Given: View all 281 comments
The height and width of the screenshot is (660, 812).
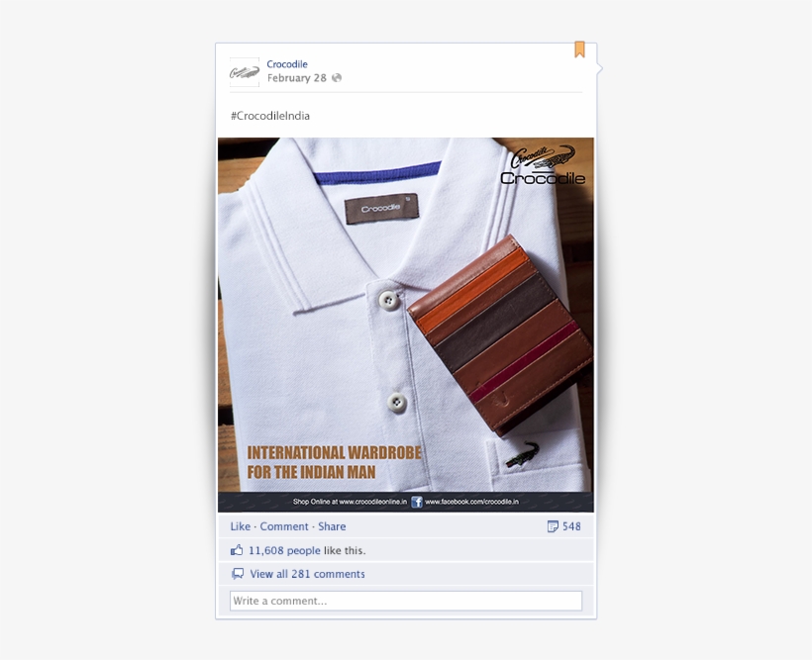Looking at the screenshot, I should pos(307,574).
